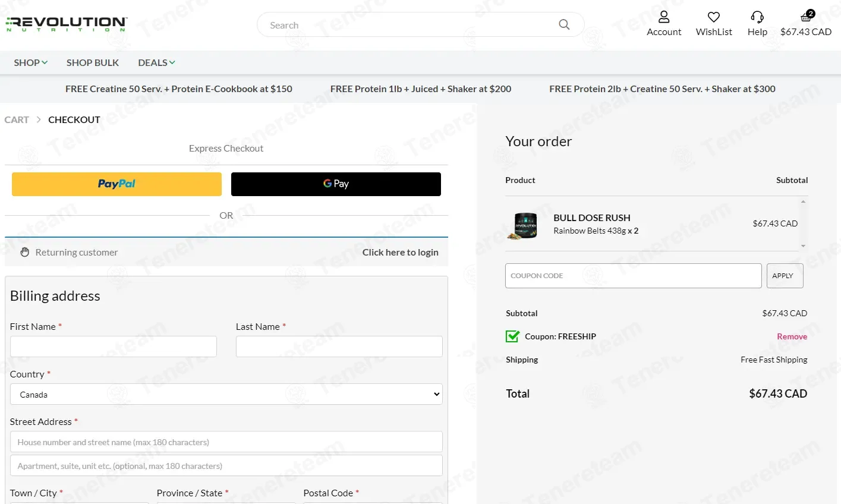841x504 pixels.
Task: Click FREE Protein 2lb + Creatine at $300 promo
Action: point(662,89)
